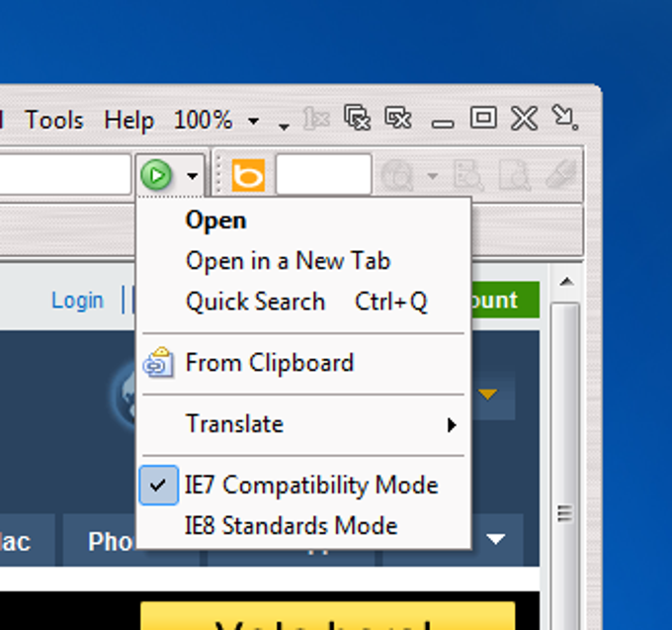Image resolution: width=672 pixels, height=630 pixels.
Task: Click the close other tabs icon
Action: coord(398,118)
